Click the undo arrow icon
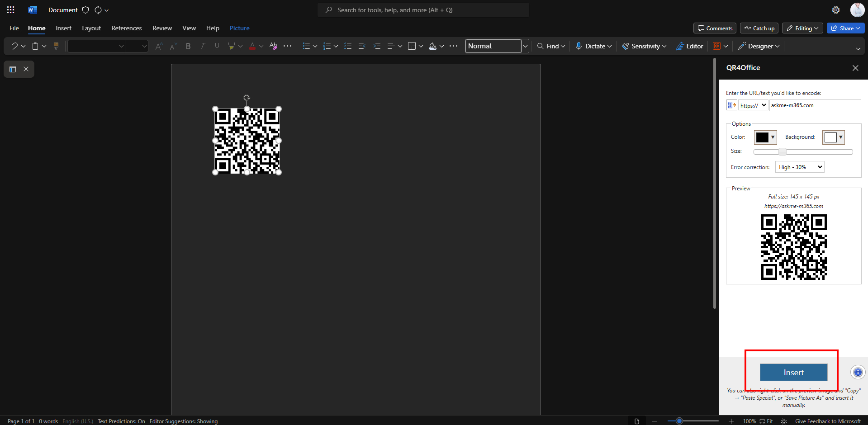868x425 pixels. point(14,46)
